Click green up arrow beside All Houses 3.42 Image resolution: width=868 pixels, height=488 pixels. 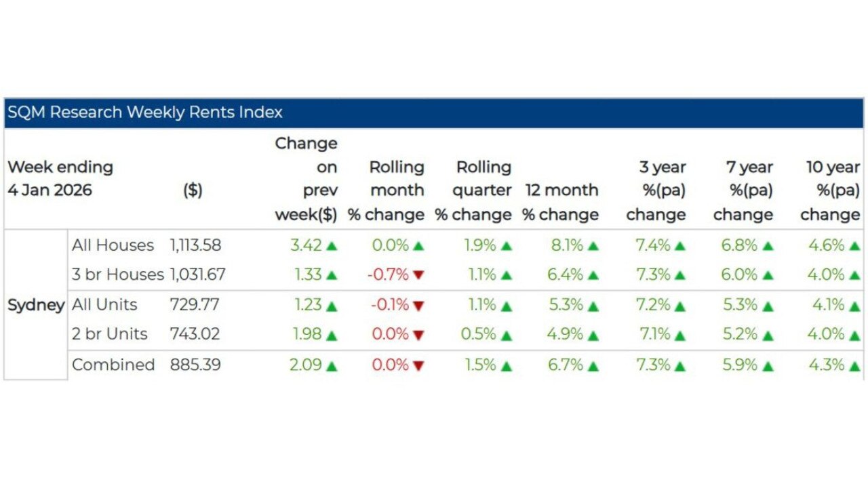(x=332, y=246)
